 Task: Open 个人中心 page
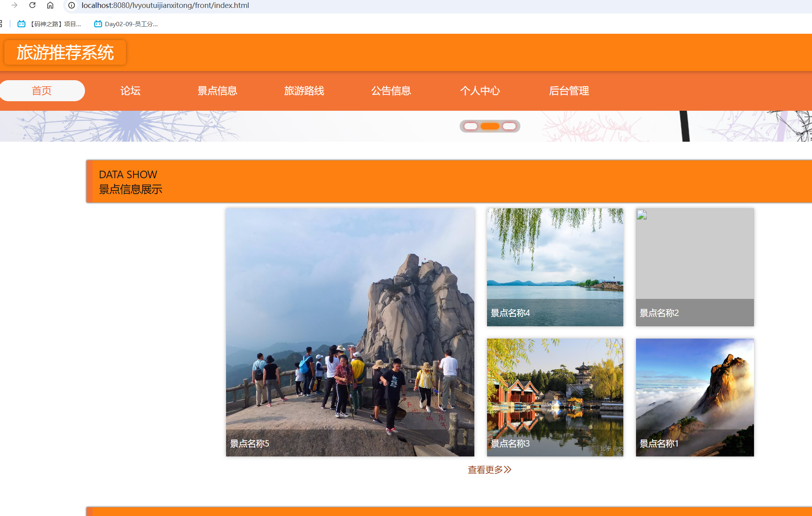click(480, 90)
